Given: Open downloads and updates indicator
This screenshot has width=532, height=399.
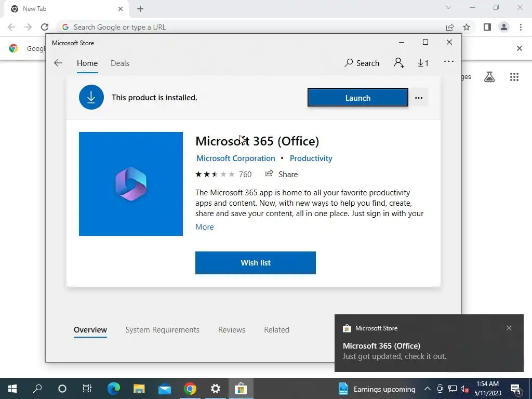Looking at the screenshot, I should [x=423, y=63].
